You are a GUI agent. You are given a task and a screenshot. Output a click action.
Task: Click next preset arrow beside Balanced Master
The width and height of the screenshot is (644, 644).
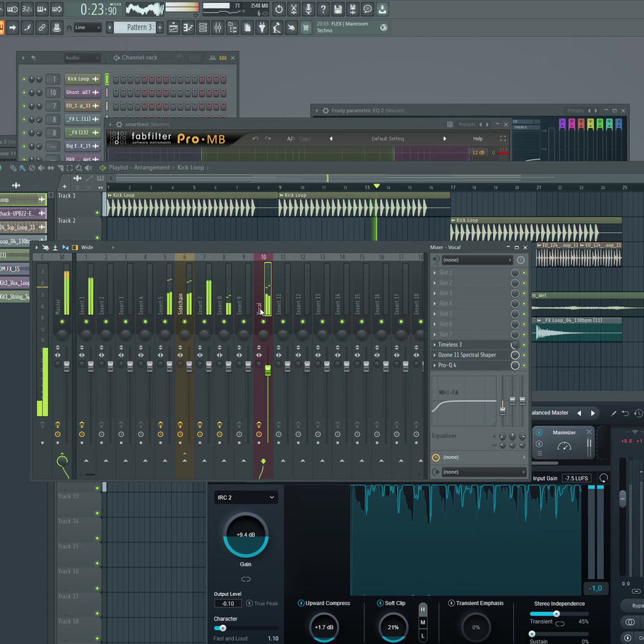pyautogui.click(x=592, y=413)
